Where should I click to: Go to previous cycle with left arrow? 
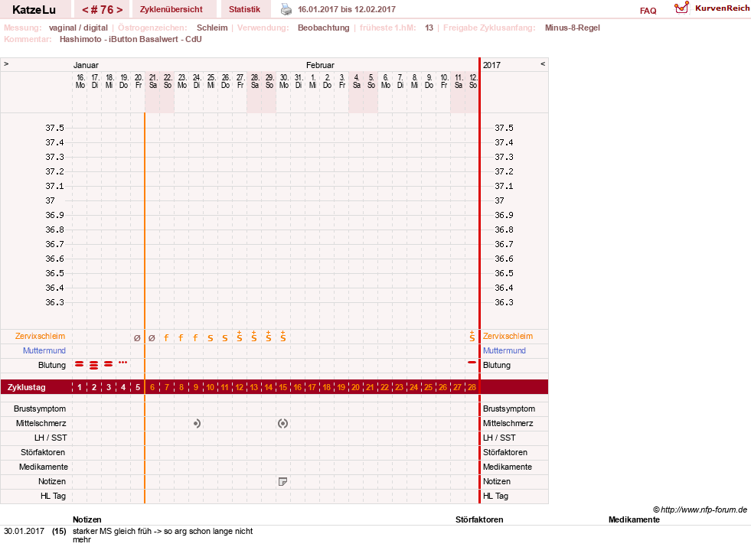85,10
